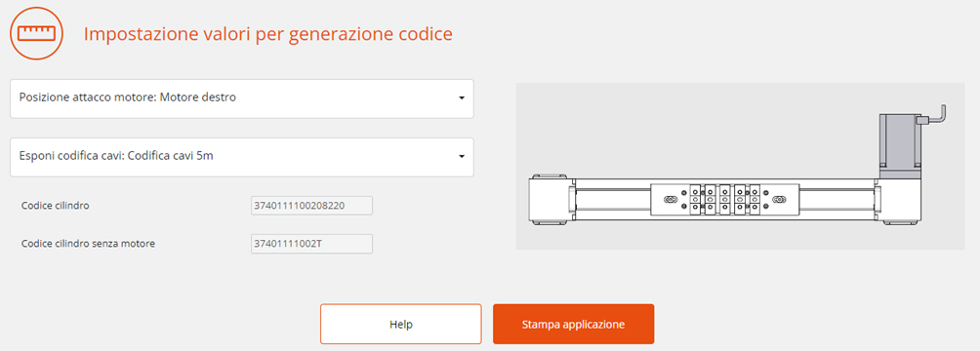980x351 pixels.
Task: Click the orange ruler icon in circle
Action: point(37,34)
